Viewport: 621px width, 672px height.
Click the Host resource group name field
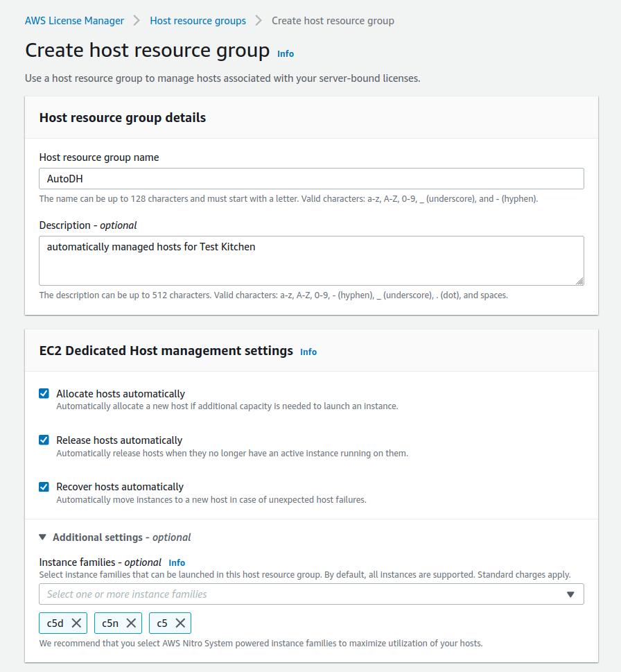coord(311,179)
